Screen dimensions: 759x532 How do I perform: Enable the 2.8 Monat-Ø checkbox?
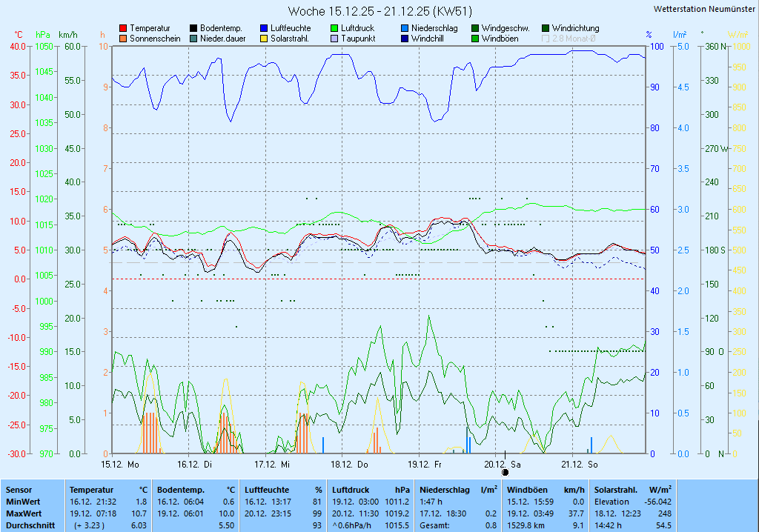tap(546, 39)
